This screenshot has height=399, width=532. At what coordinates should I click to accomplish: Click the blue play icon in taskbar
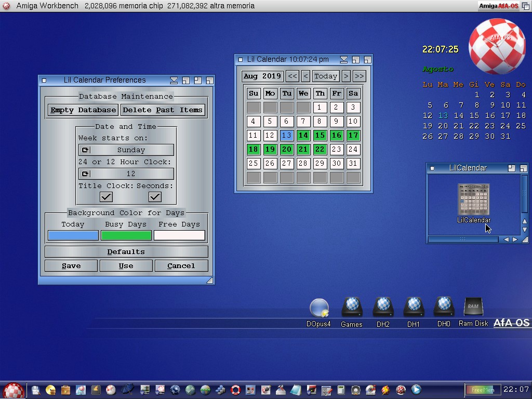point(416,390)
